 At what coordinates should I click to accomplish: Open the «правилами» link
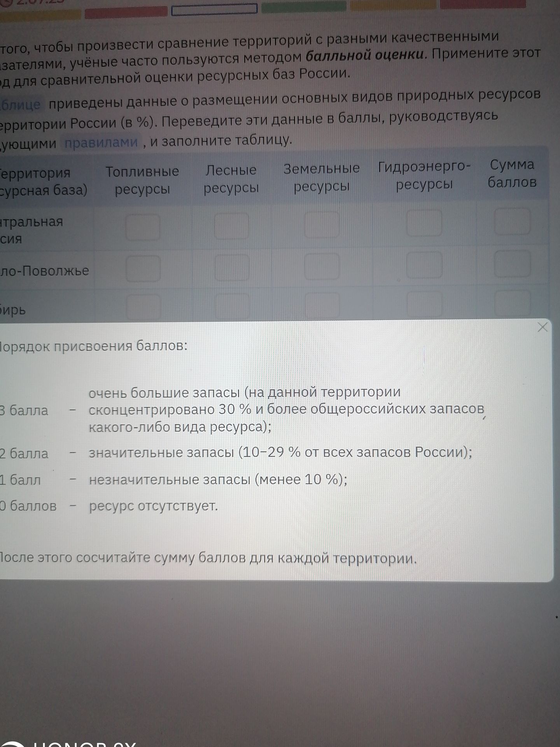(x=101, y=142)
